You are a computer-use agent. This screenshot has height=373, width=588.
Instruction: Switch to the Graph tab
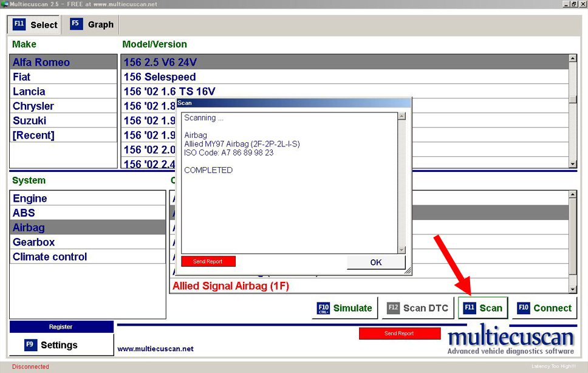point(92,25)
